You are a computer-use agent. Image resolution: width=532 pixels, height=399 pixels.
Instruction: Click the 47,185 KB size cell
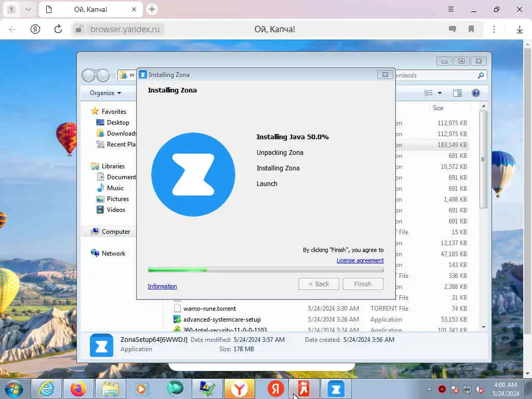454,254
